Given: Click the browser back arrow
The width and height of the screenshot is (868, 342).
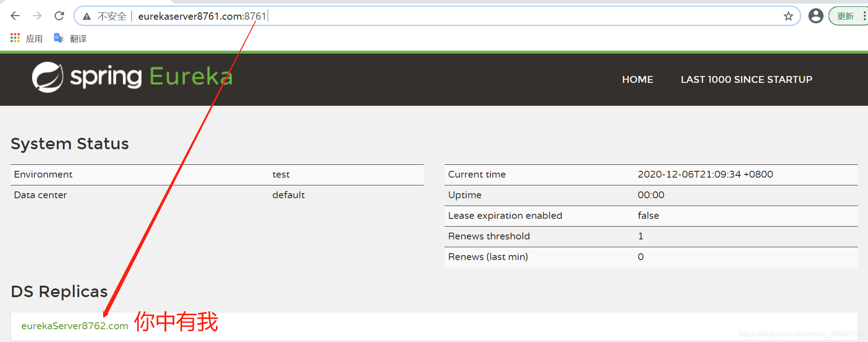Looking at the screenshot, I should coord(15,16).
